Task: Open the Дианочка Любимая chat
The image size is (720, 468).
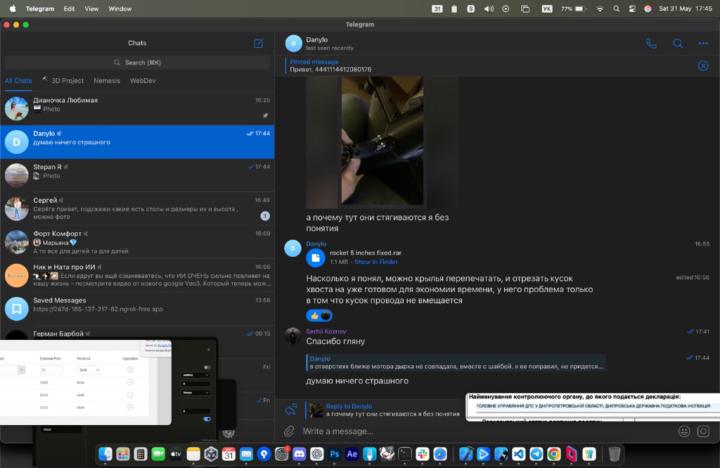Action: pos(137,108)
